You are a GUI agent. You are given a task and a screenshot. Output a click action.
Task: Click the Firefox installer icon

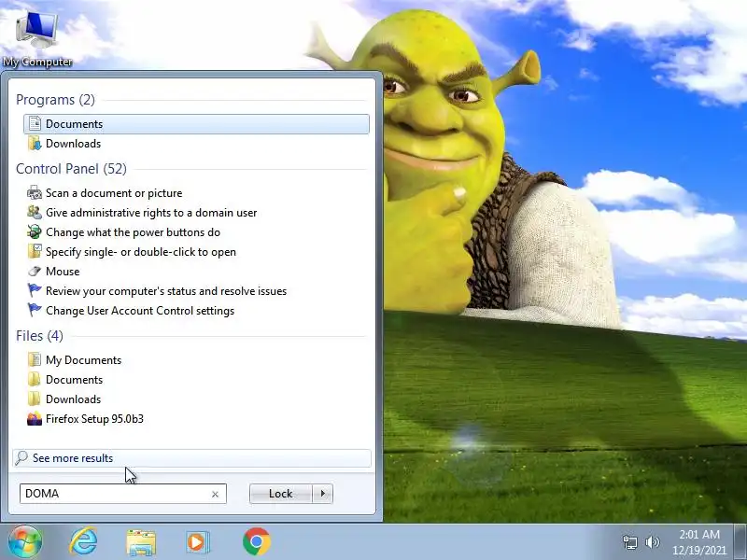(x=35, y=418)
